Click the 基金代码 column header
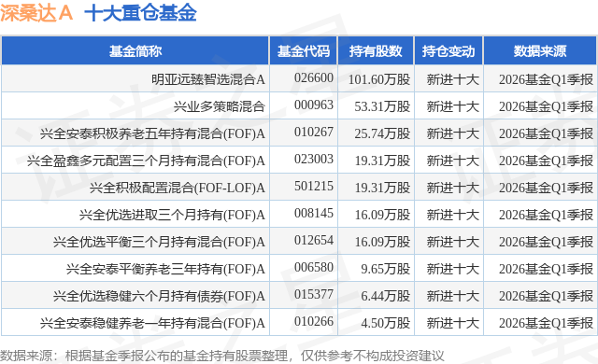 (x=303, y=51)
